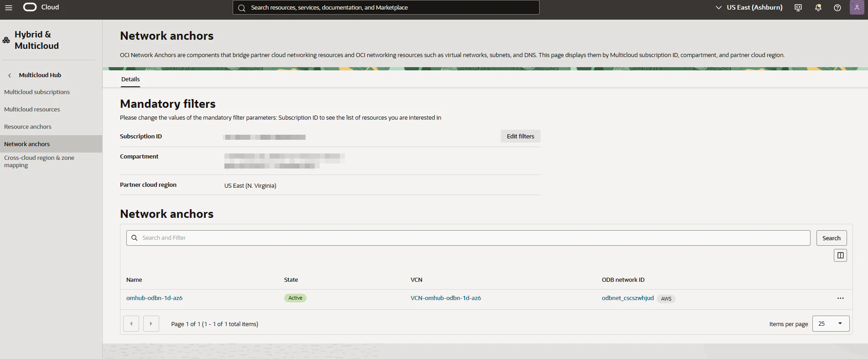Open Multicloud resources in sidebar

(32, 110)
